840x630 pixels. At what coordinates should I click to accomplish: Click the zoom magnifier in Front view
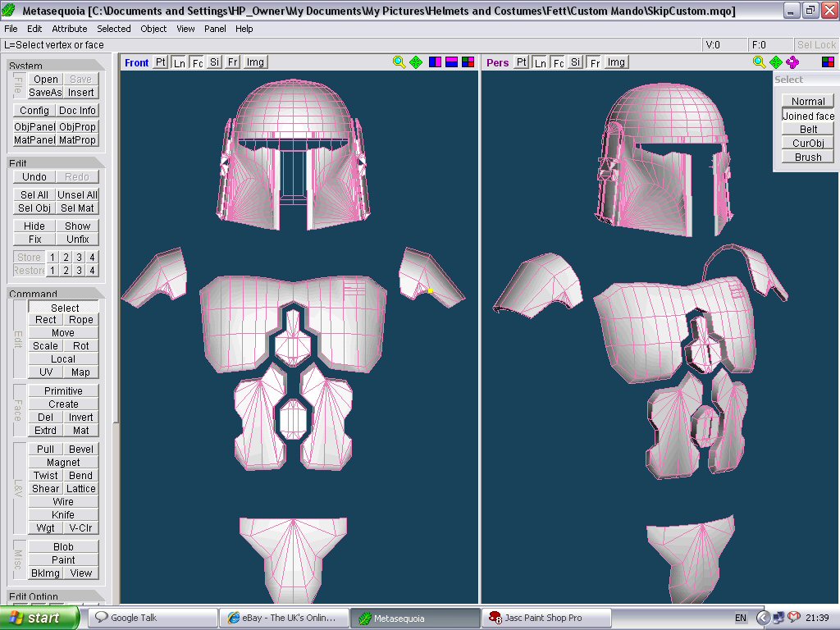click(399, 62)
